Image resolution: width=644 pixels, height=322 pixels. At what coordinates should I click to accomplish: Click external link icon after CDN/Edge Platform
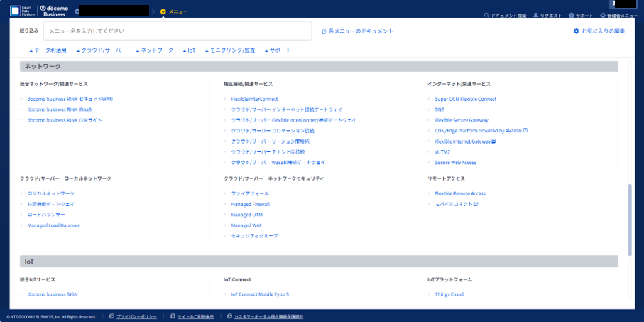pos(525,130)
